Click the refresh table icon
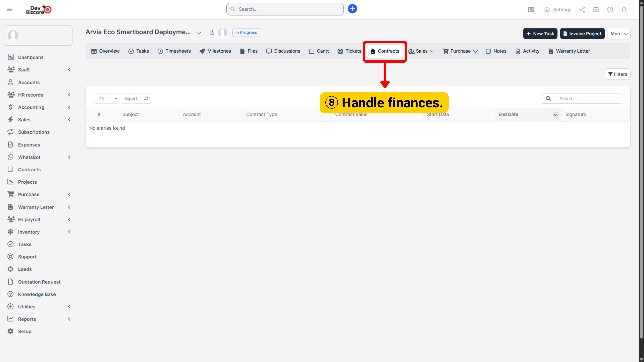644x362 pixels. 146,98
